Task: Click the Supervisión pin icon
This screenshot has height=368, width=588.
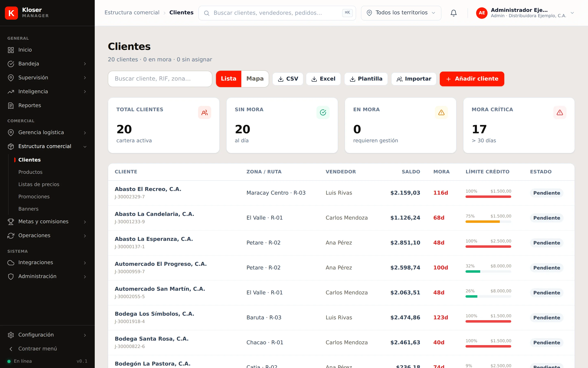Action: tap(11, 78)
